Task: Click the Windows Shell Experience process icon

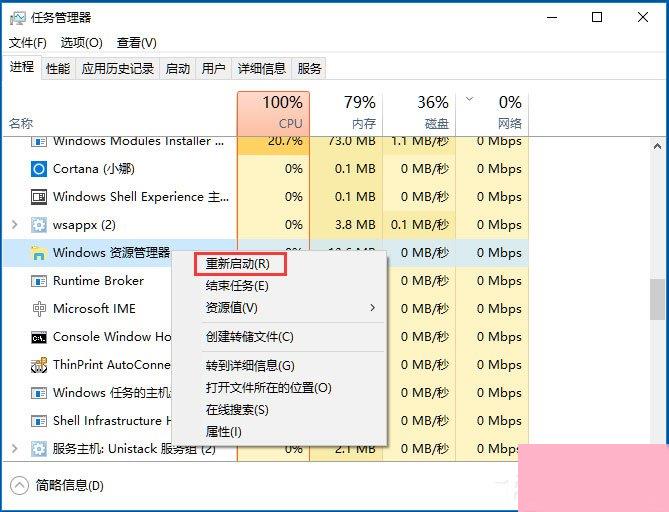Action: (x=39, y=197)
